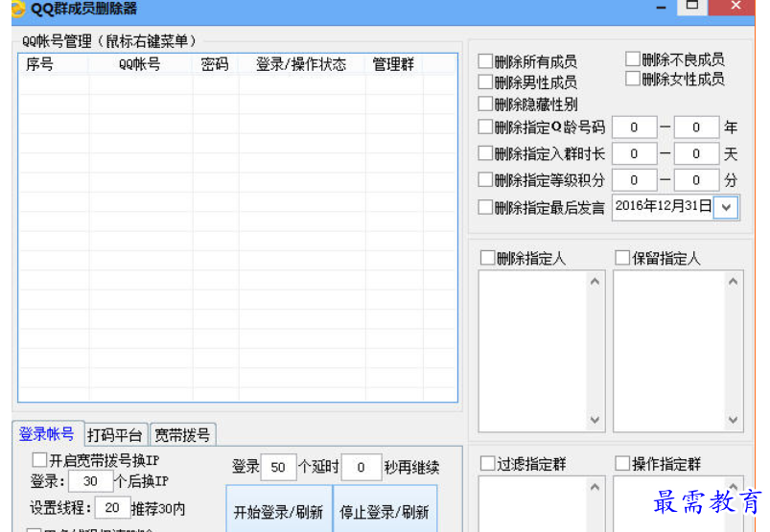The height and width of the screenshot is (532, 770).
Task: Enable 删除指定等级积分 checkbox
Action: click(485, 179)
